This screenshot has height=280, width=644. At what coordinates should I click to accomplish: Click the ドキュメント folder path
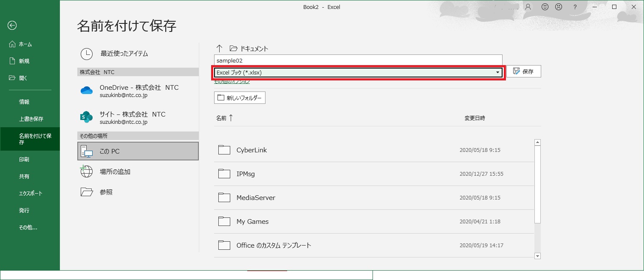pos(249,49)
